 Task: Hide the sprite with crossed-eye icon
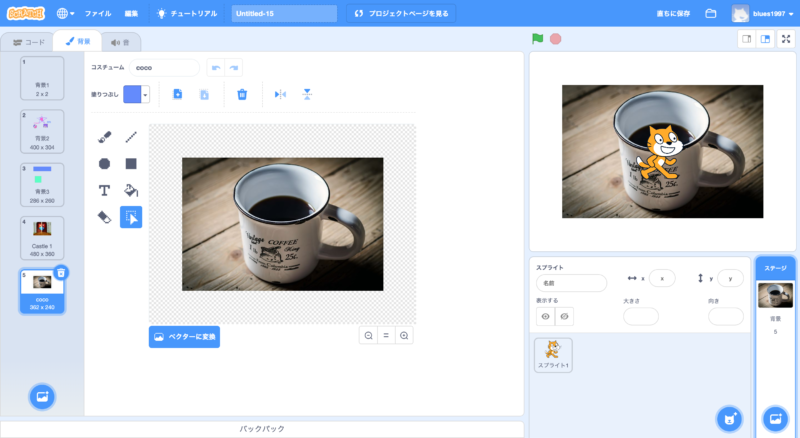(565, 316)
